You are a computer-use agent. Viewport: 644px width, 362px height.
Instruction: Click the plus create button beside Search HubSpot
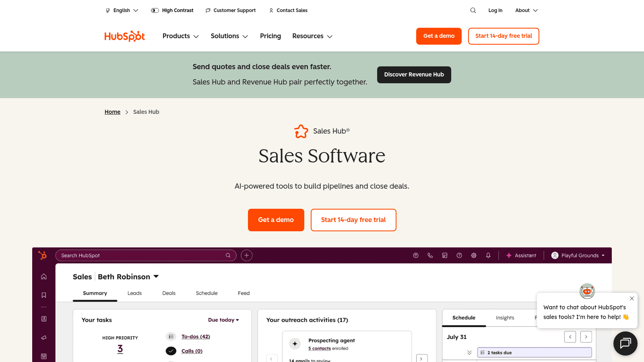[247, 255]
